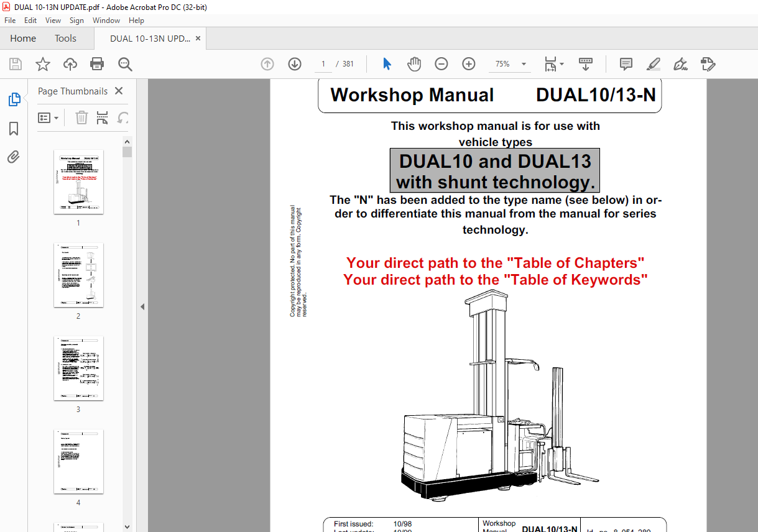Select page 4 thumbnail
The width and height of the screenshot is (758, 532).
click(x=78, y=462)
